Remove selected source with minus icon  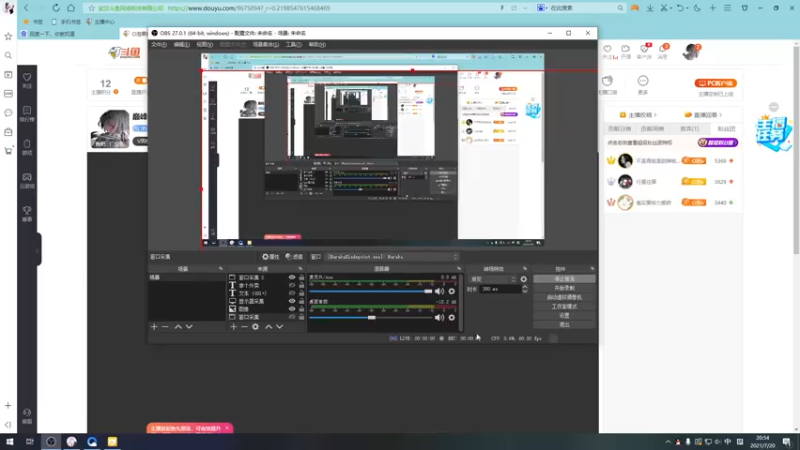tap(244, 327)
